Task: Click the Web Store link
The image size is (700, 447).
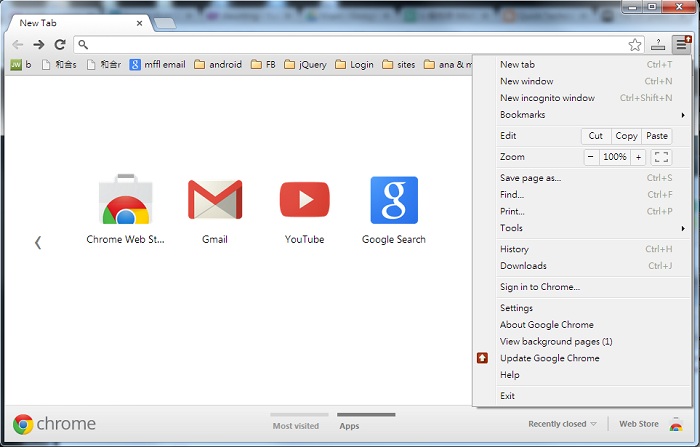Action: click(x=639, y=424)
